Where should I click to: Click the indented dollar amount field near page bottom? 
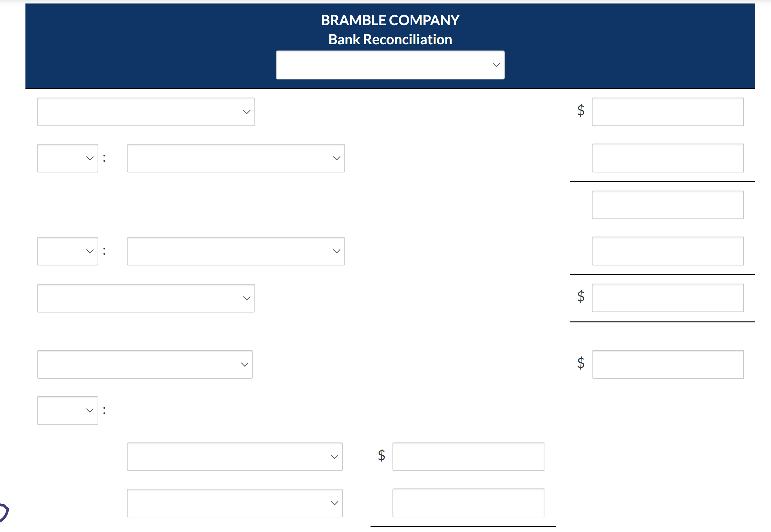pos(468,456)
